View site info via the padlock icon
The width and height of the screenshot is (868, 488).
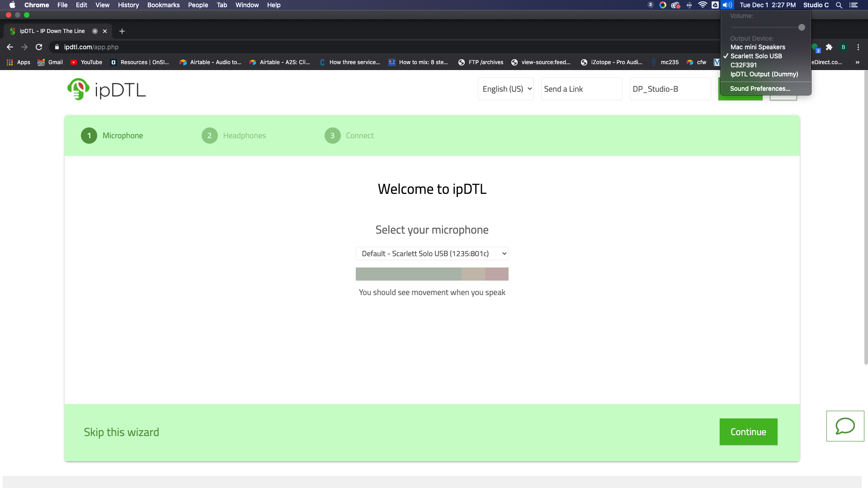point(57,47)
